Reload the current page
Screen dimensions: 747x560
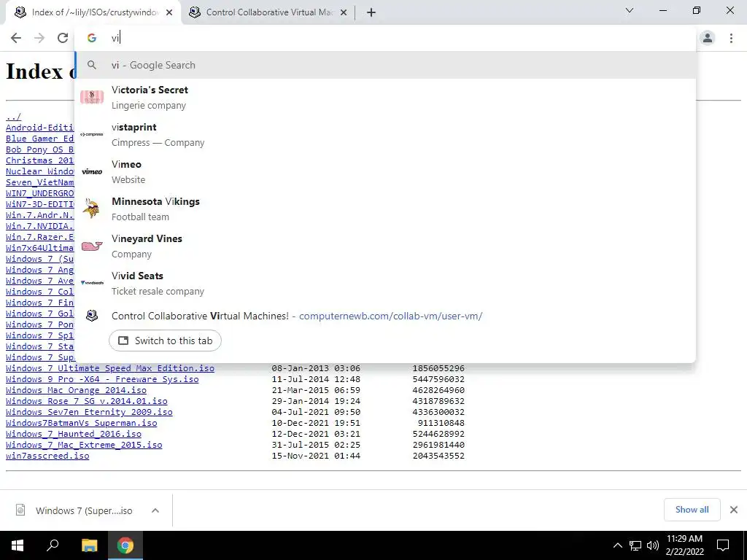pyautogui.click(x=63, y=38)
